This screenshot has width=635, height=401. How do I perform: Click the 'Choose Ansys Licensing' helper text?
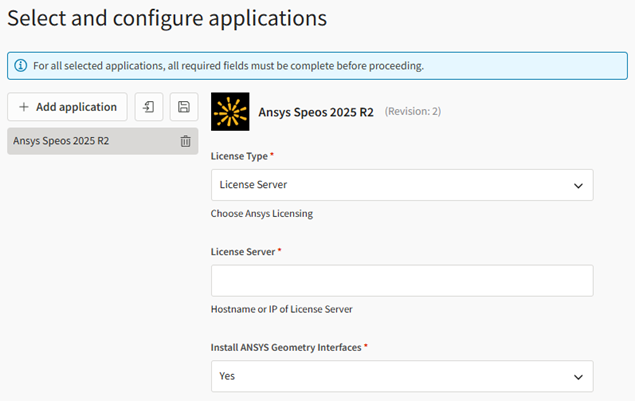(x=262, y=213)
